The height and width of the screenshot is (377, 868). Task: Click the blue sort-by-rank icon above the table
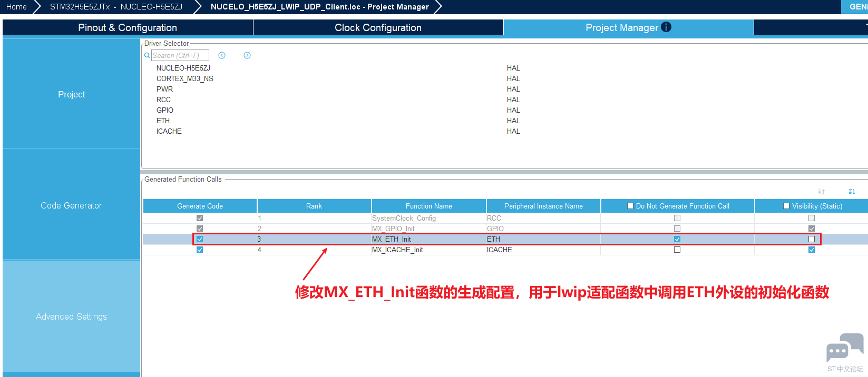[x=852, y=192]
